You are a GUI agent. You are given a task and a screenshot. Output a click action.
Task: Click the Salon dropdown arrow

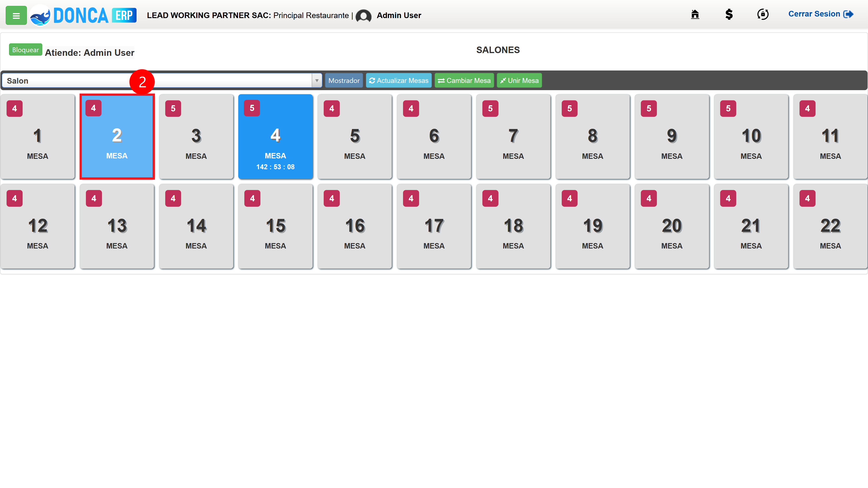[317, 80]
